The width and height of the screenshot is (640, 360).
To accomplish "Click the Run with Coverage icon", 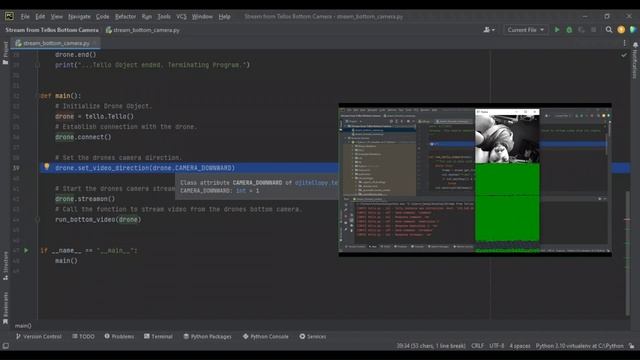I will [x=581, y=30].
